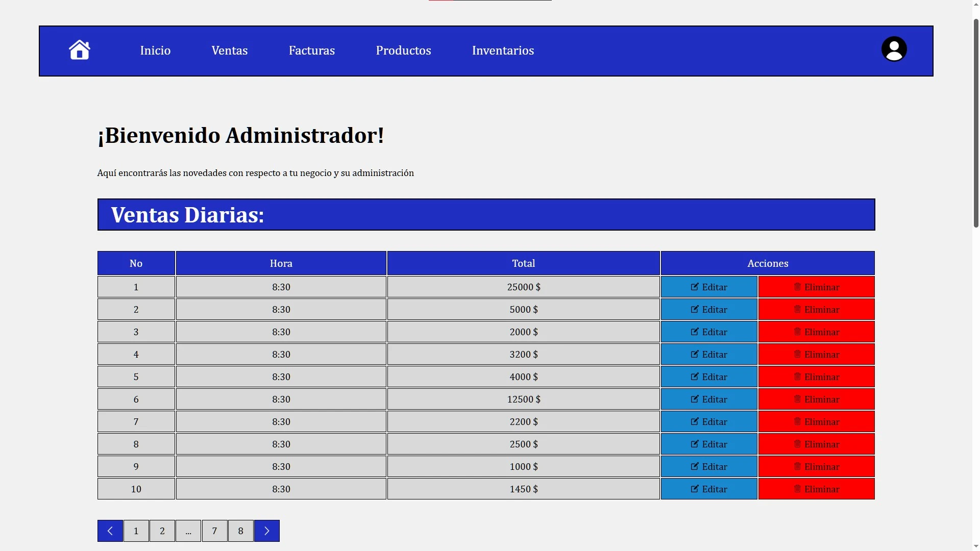Click the pagination ellipsis button
Screen dimensions: 980x551
click(188, 531)
